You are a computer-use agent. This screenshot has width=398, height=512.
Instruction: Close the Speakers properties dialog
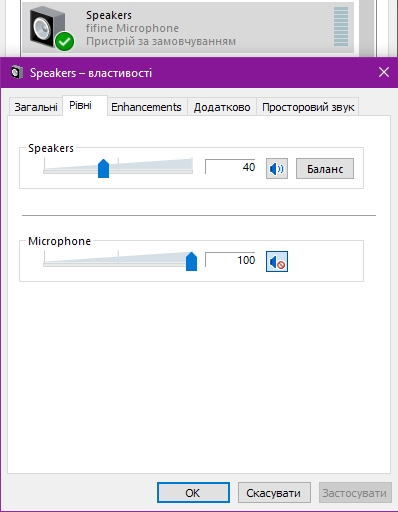click(384, 72)
